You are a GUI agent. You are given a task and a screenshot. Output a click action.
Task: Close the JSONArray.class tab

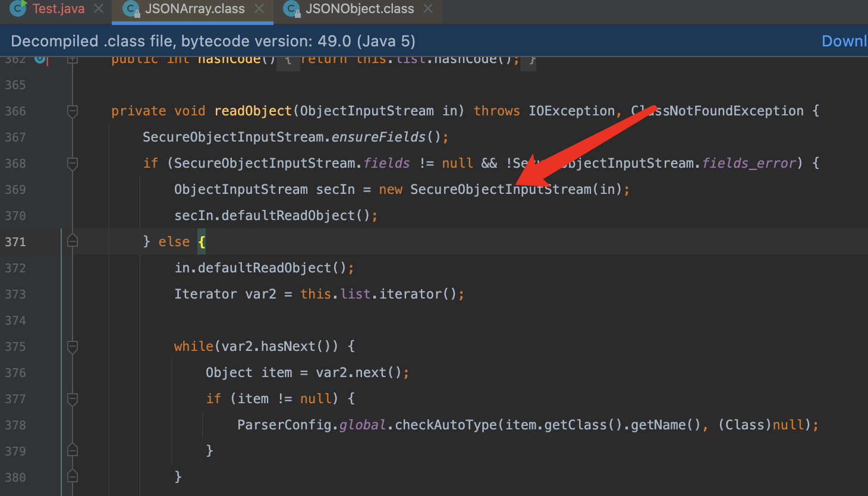tap(259, 9)
